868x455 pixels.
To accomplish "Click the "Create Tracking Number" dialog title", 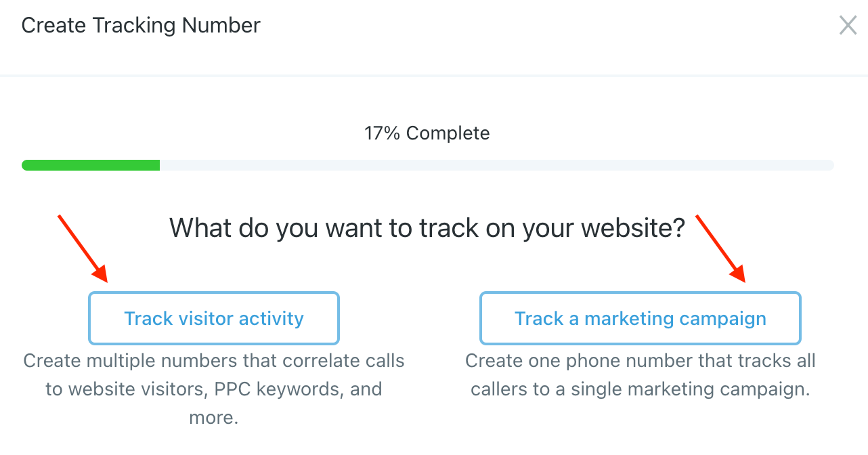I will click(141, 26).
